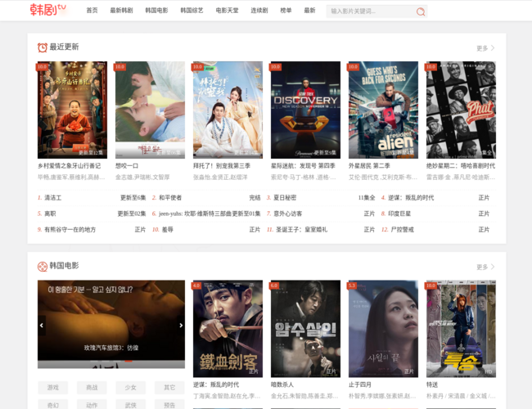The height and width of the screenshot is (409, 532).
Task: Open Phat Tuesdays poster thumbnail
Action: click(x=461, y=110)
